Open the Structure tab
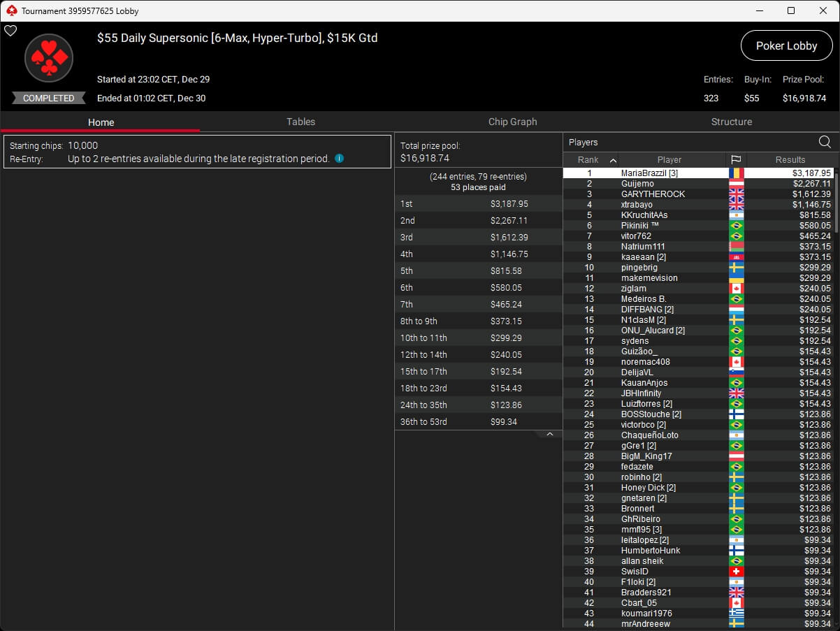 click(x=731, y=122)
